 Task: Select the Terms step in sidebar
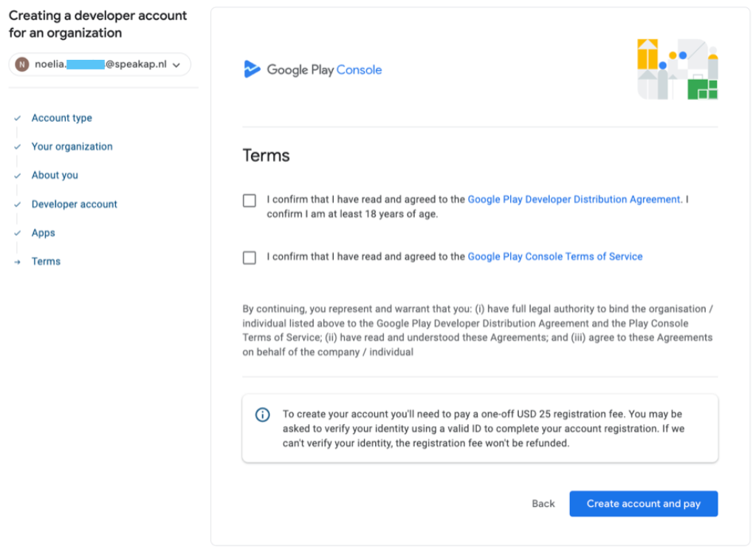click(46, 262)
